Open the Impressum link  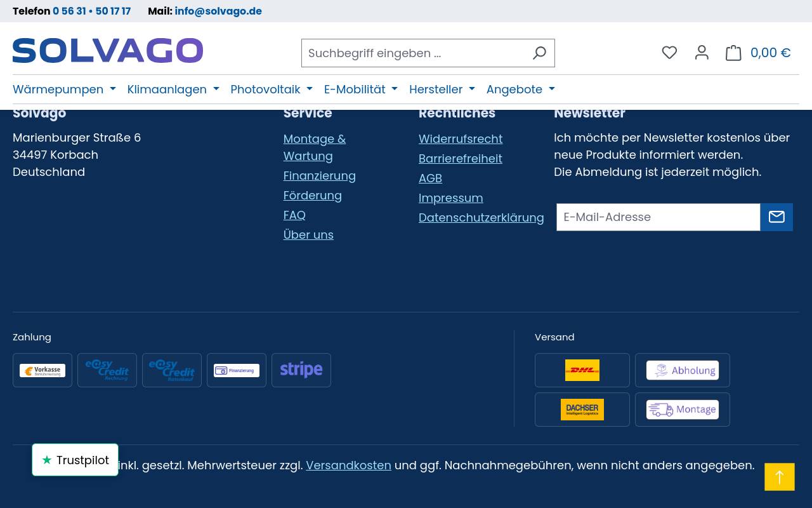[x=450, y=197]
